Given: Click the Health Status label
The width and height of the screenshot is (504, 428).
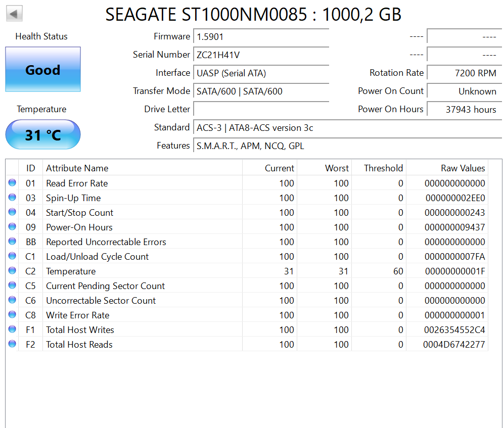Looking at the screenshot, I should point(41,36).
